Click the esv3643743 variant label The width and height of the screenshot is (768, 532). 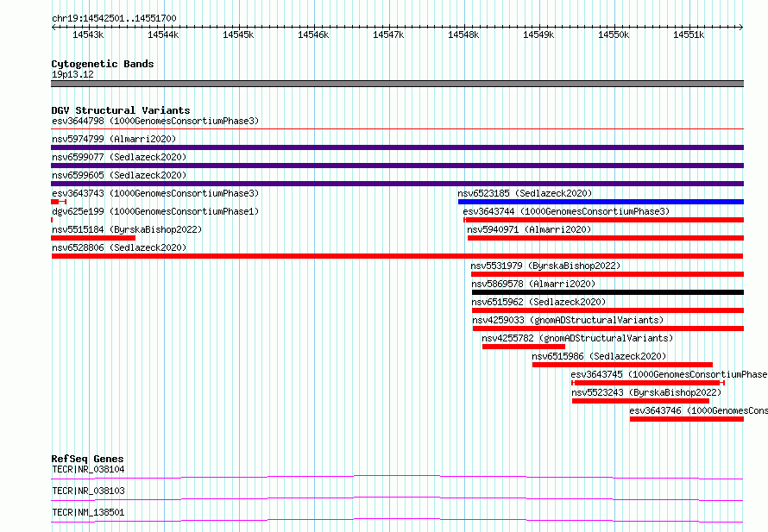[x=155, y=193]
